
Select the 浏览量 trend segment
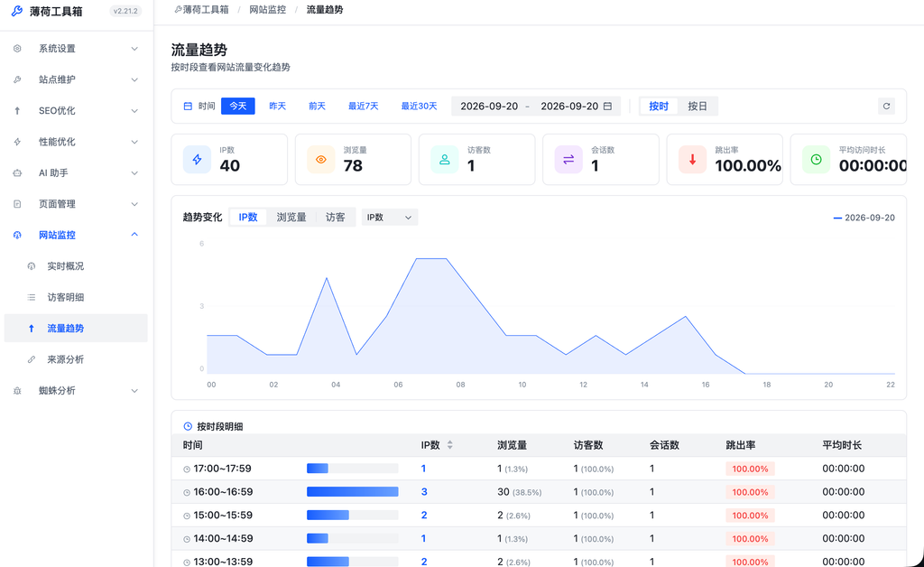pos(291,218)
